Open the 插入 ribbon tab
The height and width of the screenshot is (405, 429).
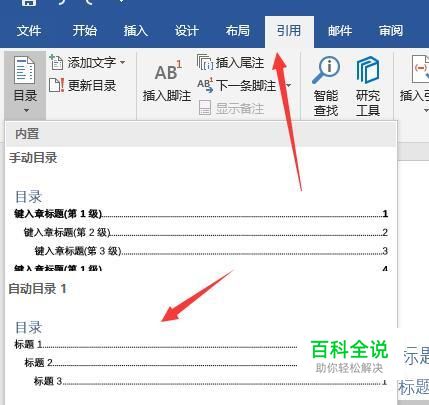click(x=135, y=31)
